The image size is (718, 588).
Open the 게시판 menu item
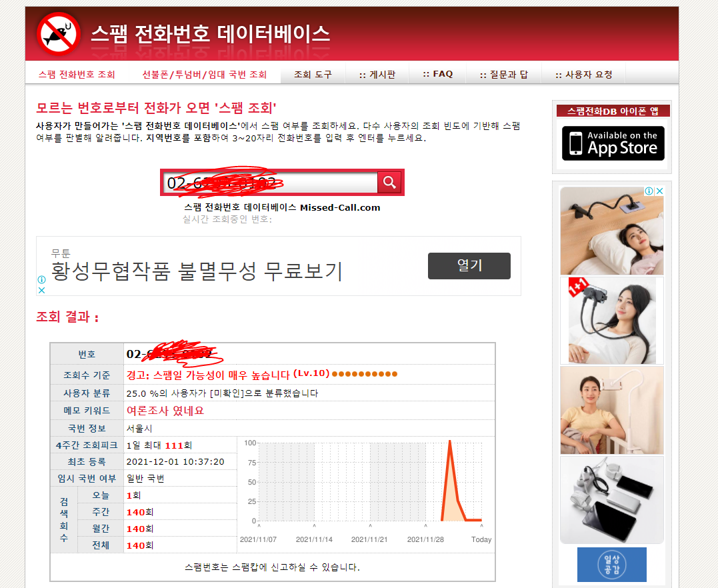click(377, 74)
